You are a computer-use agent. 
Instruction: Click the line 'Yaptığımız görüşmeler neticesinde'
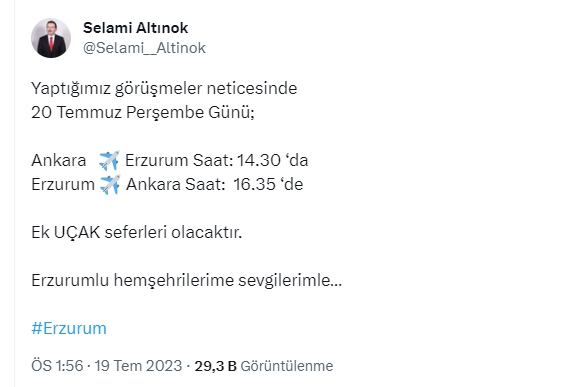[x=164, y=89]
